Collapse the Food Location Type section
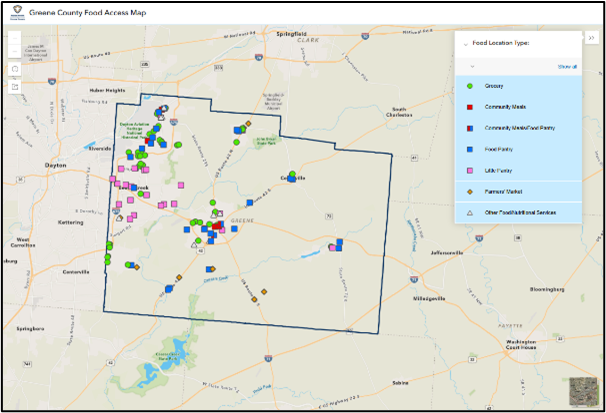This screenshot has width=606, height=413. (464, 44)
